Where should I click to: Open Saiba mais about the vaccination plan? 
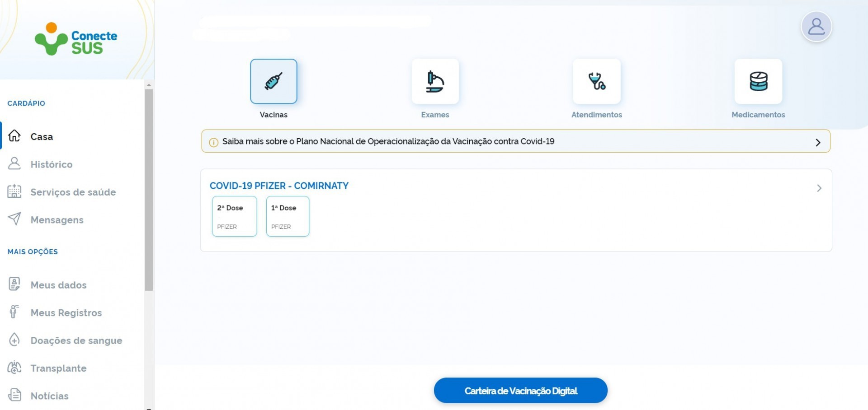pos(387,141)
